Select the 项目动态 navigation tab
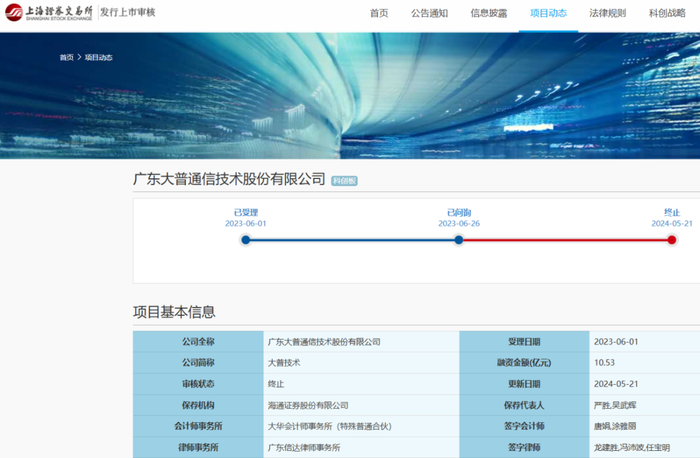The width and height of the screenshot is (700, 458). point(547,13)
